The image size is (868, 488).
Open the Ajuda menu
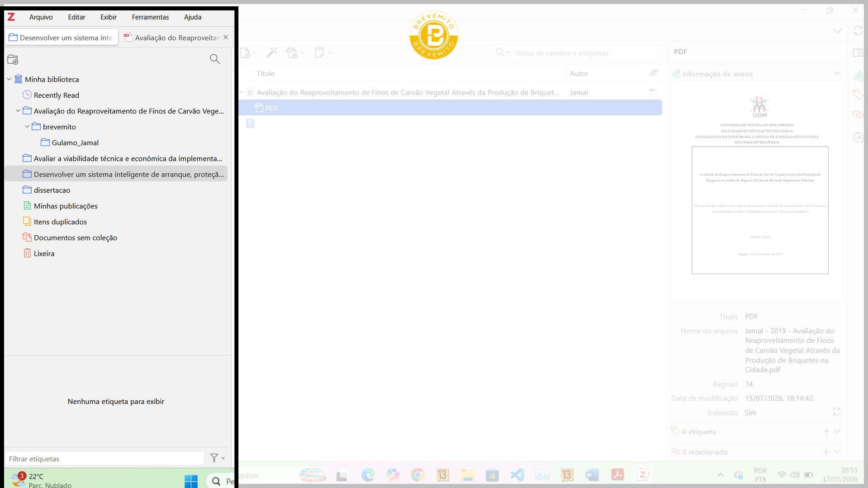pyautogui.click(x=193, y=17)
